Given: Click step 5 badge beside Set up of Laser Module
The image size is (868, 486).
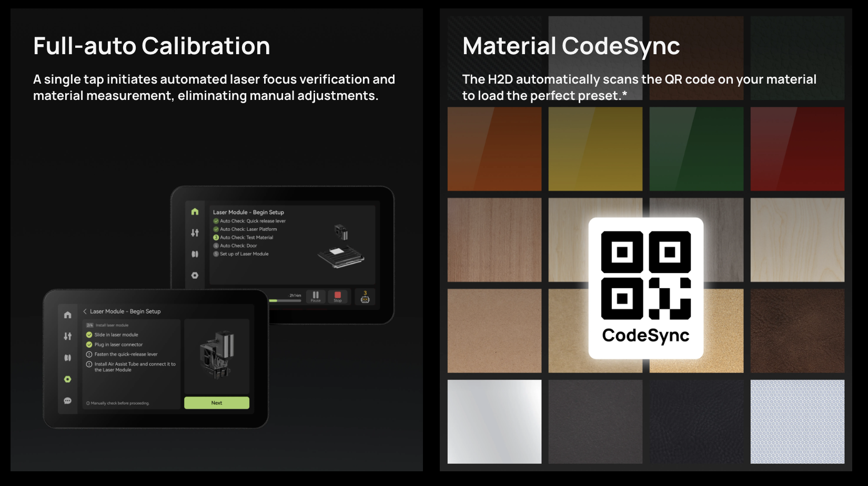Looking at the screenshot, I should [216, 254].
